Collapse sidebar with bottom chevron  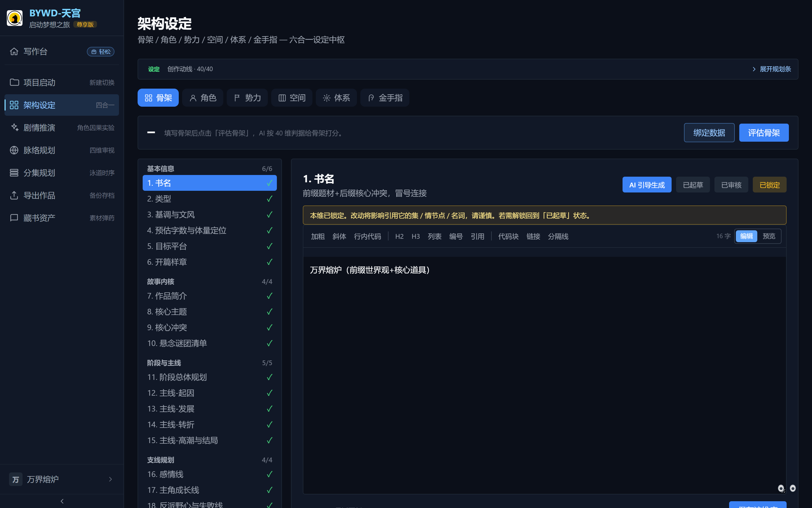(x=62, y=501)
